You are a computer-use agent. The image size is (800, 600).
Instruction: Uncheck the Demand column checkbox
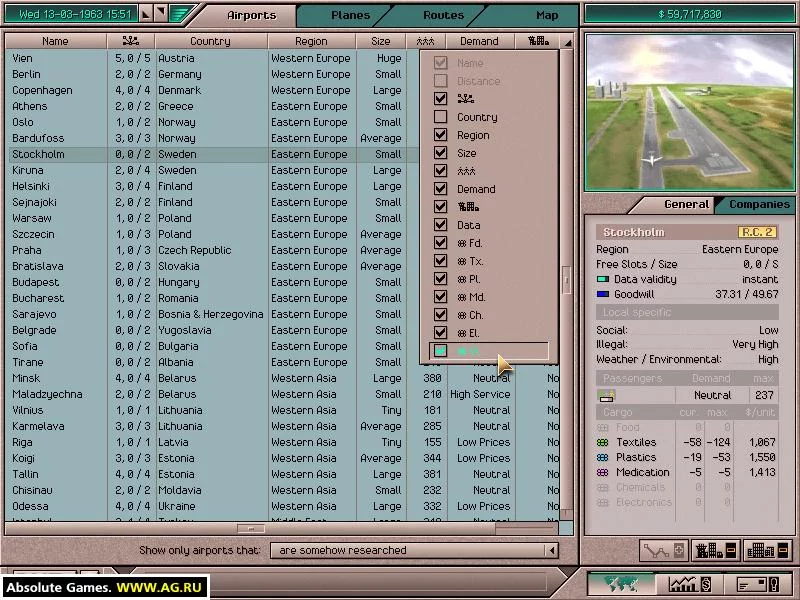(x=440, y=189)
